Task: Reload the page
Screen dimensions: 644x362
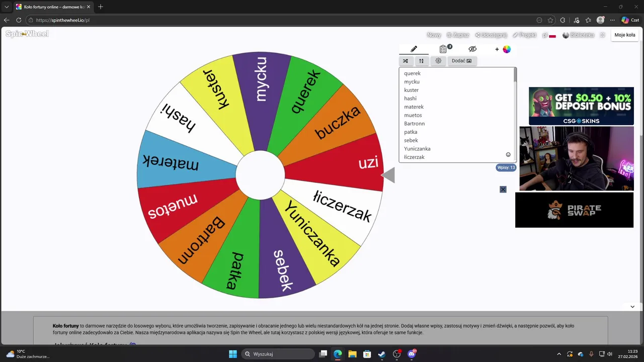Action: point(19,20)
